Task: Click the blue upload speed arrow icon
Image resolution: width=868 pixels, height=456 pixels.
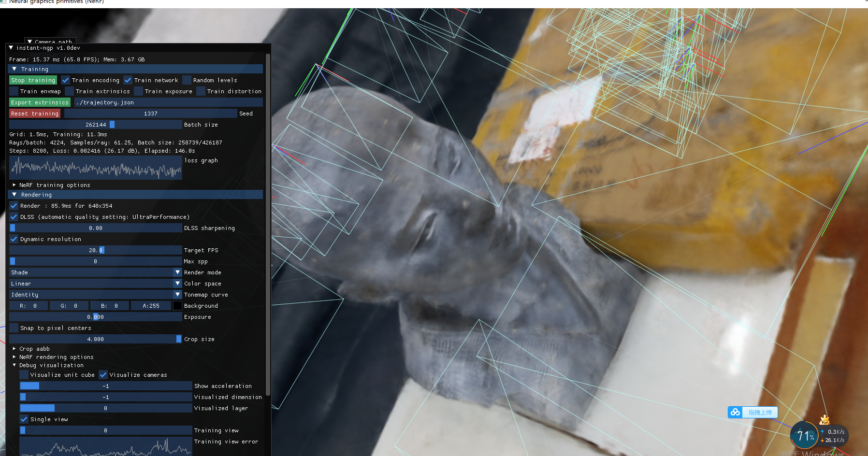Action: 823,431
